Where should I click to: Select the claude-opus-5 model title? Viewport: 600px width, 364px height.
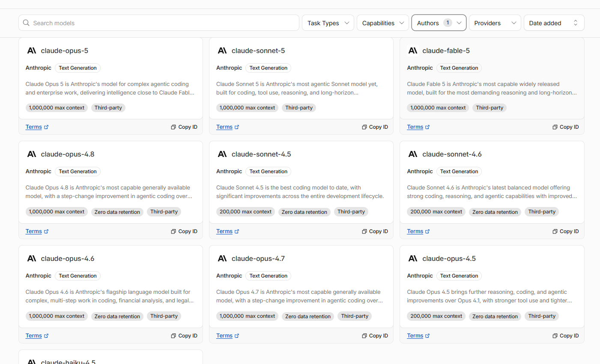(65, 50)
